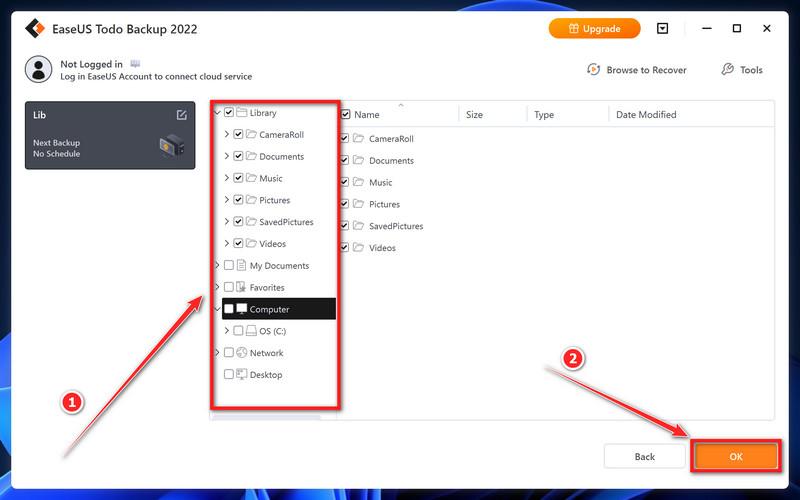Expand the Pictures tree node
800x500 pixels.
227,200
